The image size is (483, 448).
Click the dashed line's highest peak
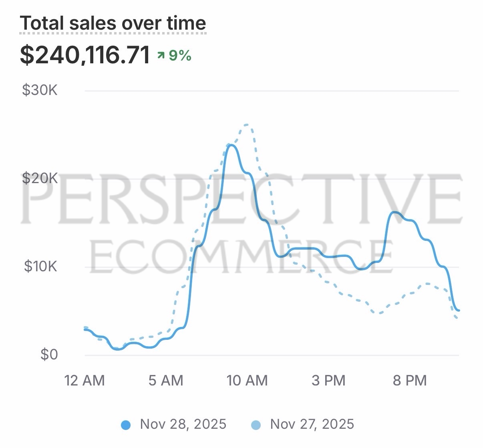pyautogui.click(x=247, y=125)
